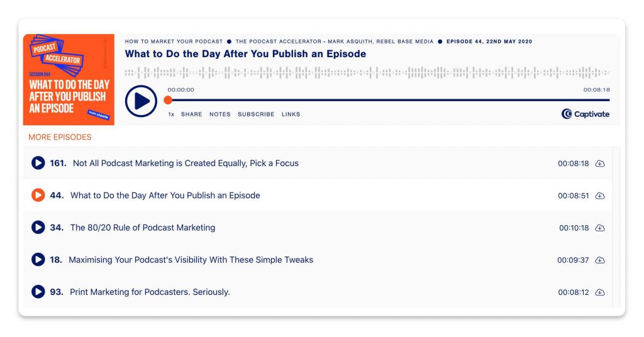The width and height of the screenshot is (644, 337).
Task: Open the Captivate logo link
Action: point(586,114)
